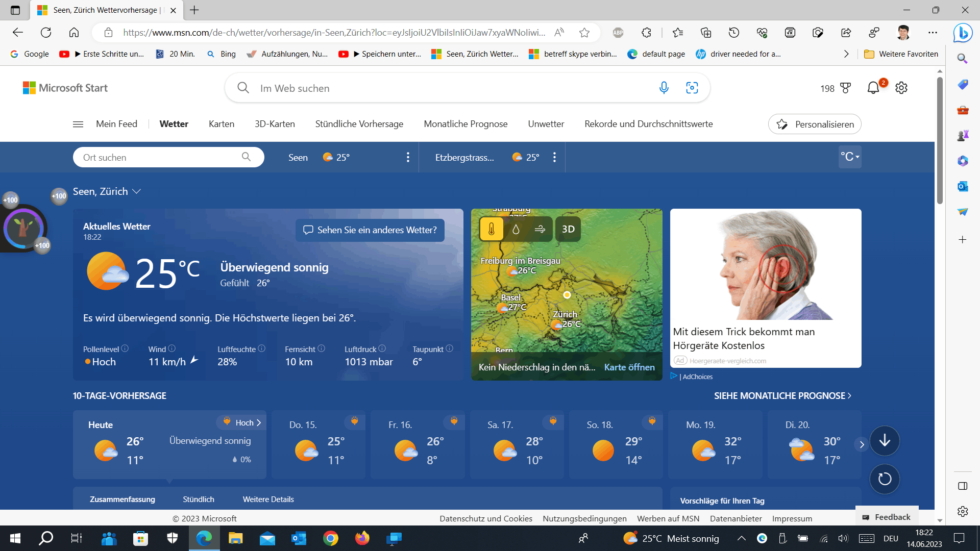The image size is (980, 551).
Task: Click the scroll down arrow button
Action: [885, 441]
